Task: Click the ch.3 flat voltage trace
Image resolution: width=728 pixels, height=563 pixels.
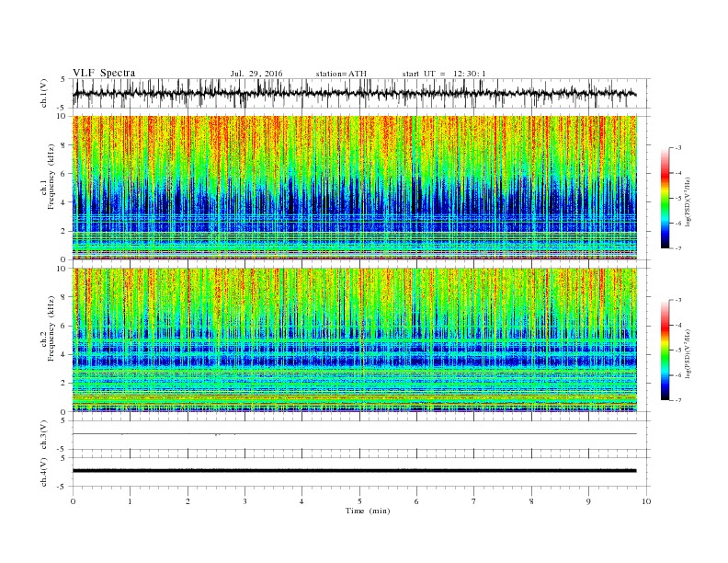Action: click(355, 434)
